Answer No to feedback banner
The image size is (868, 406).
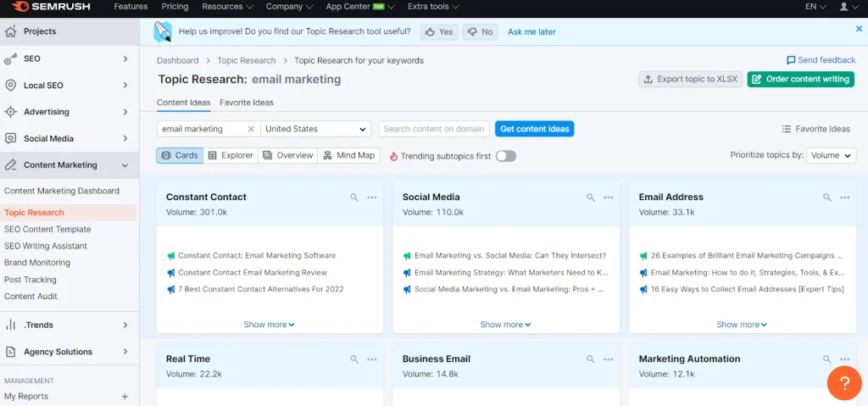coord(480,32)
